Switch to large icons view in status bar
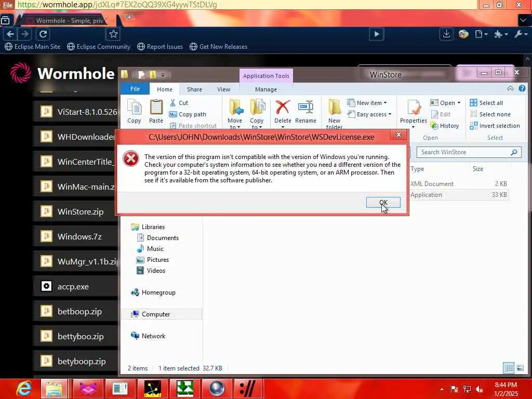This screenshot has height=399, width=532. click(x=520, y=368)
